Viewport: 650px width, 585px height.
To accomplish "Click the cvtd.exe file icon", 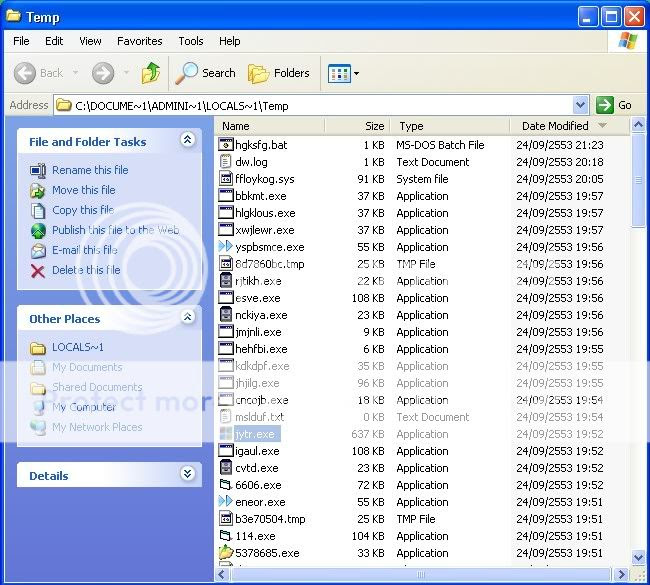I will 226,468.
